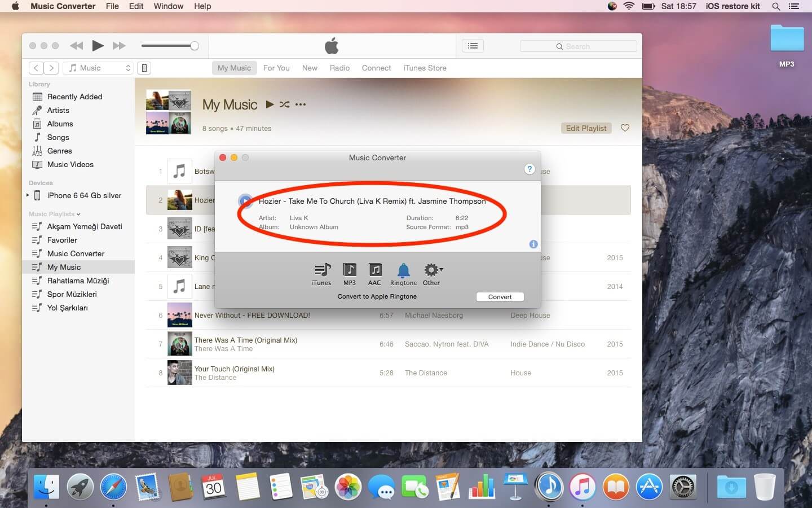This screenshot has height=508, width=812.
Task: Select Your Touch (Original Mix) song
Action: pos(388,373)
